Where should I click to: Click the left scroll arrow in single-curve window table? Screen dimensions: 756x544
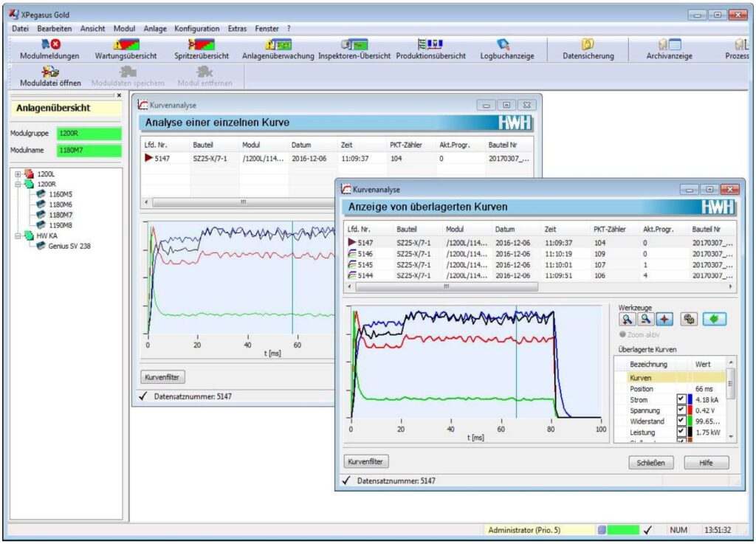pos(146,202)
